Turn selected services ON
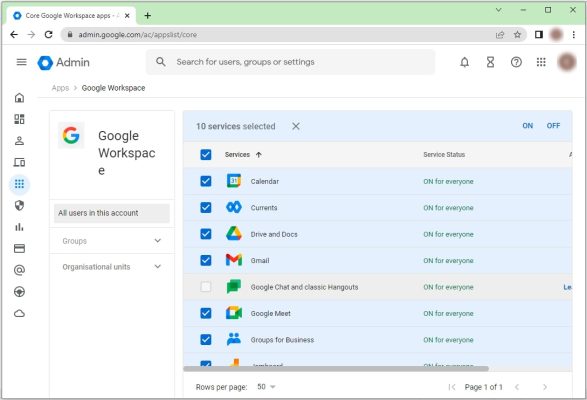 pyautogui.click(x=527, y=126)
